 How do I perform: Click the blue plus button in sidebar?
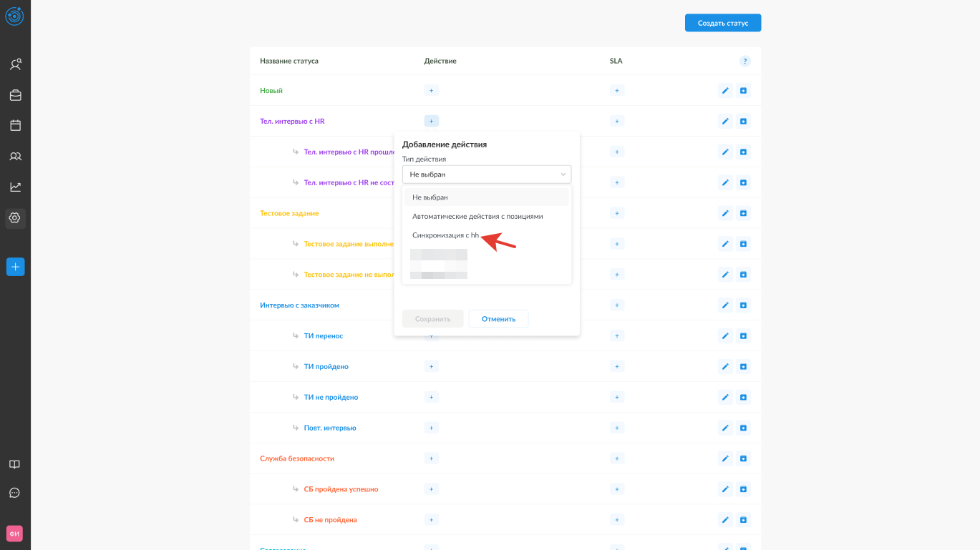[15, 267]
